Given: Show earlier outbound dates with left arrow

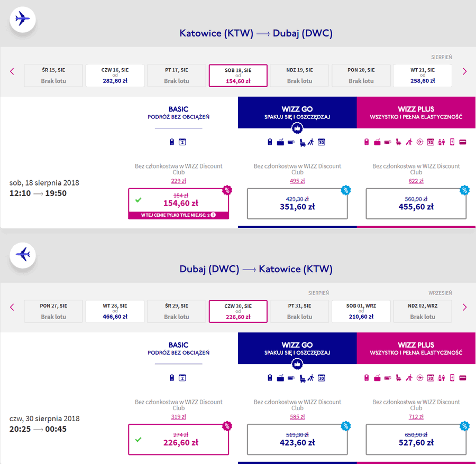Looking at the screenshot, I should 12,71.
